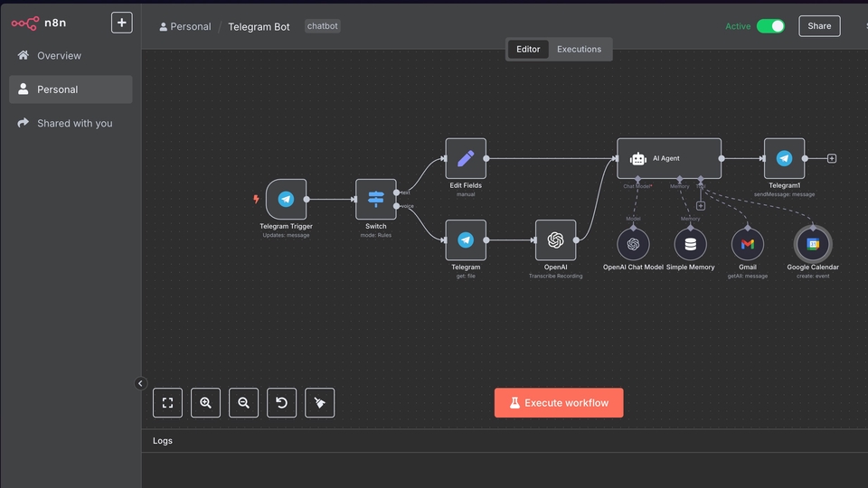Click the Telegram Trigger node icon
868x488 pixels.
coord(286,199)
